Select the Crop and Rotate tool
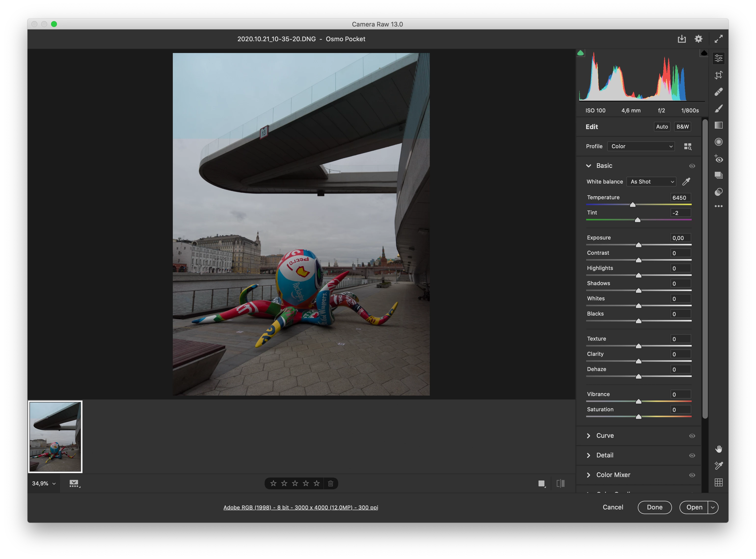Screen dimensions: 756x559 [718, 75]
